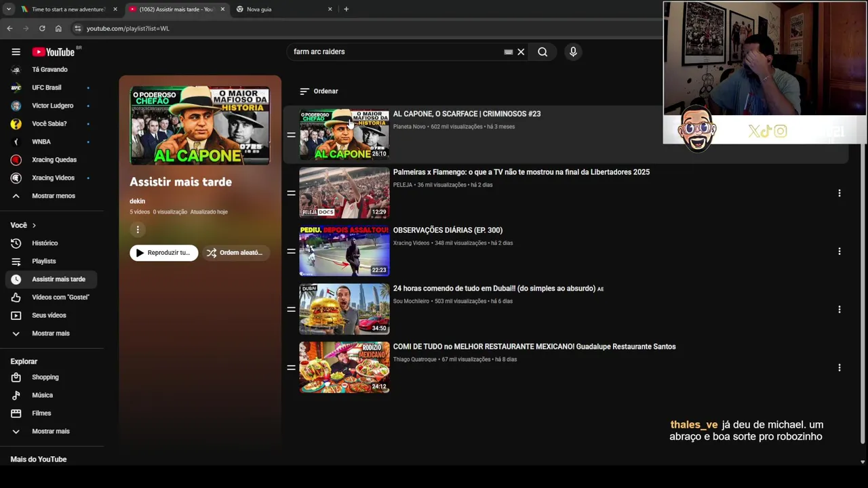Open Música under Explorar

coord(42,395)
